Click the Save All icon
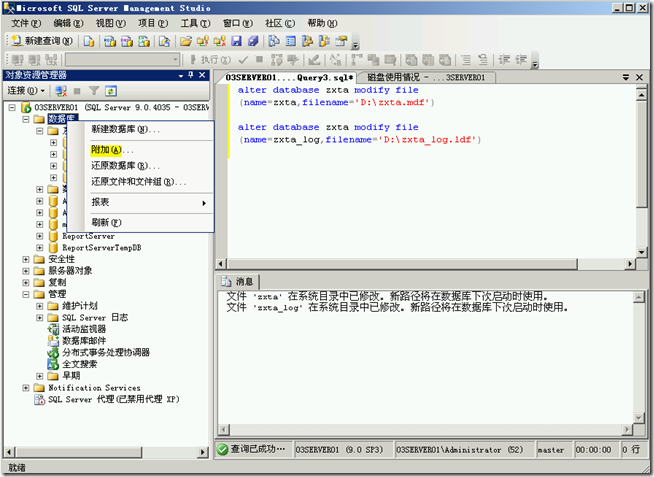This screenshot has width=654, height=477. [253, 41]
